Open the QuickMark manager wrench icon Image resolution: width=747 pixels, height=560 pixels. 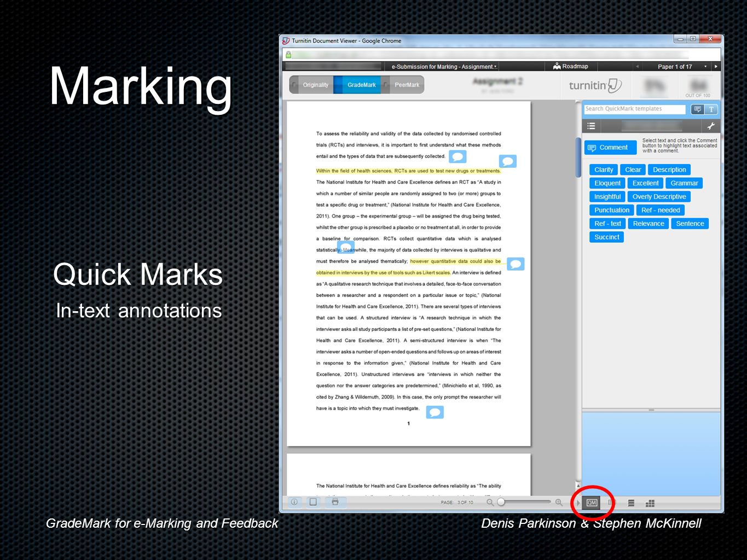click(x=711, y=126)
